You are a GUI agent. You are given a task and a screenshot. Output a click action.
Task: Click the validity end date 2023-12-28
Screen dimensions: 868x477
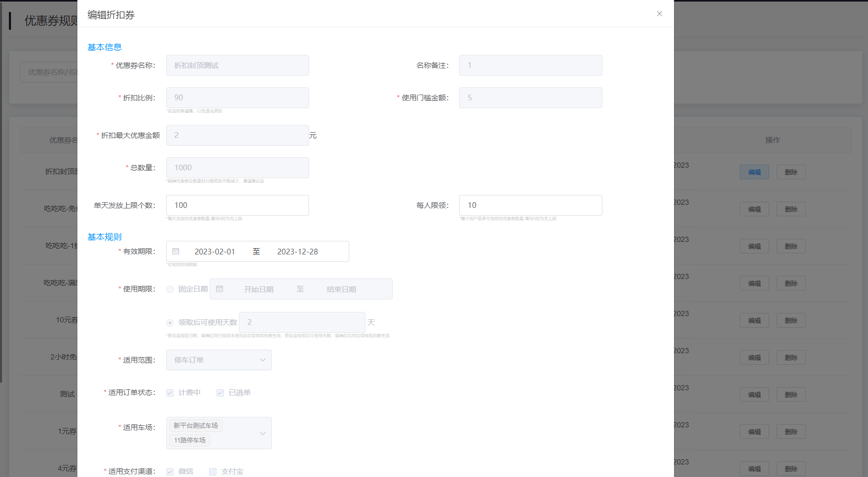[297, 251]
